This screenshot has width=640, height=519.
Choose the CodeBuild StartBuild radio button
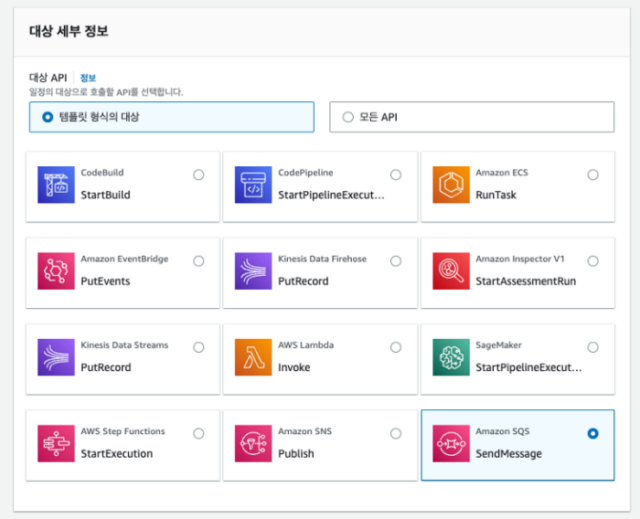(199, 175)
